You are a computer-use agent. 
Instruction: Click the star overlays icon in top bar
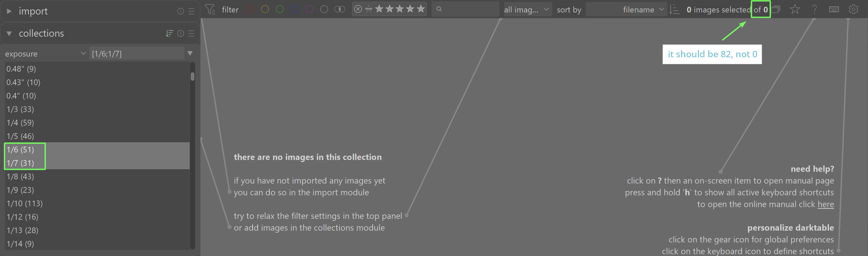coord(795,9)
